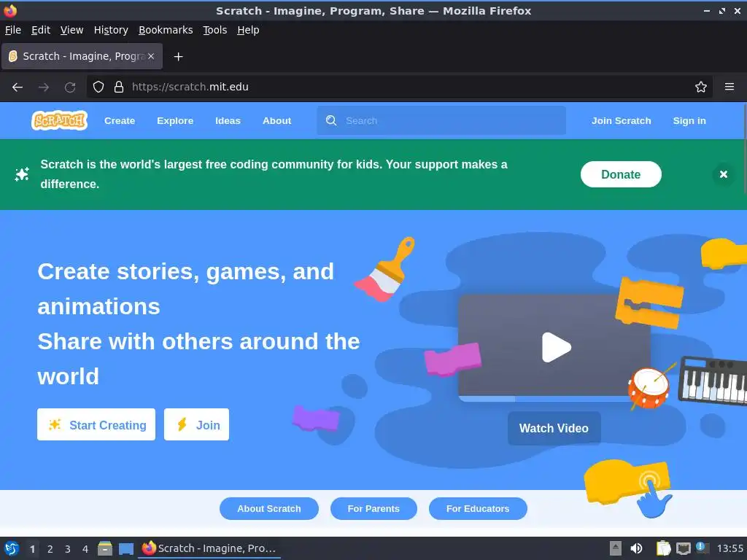Open the file manager in taskbar
Screen dimensions: 747x560
pos(105,548)
